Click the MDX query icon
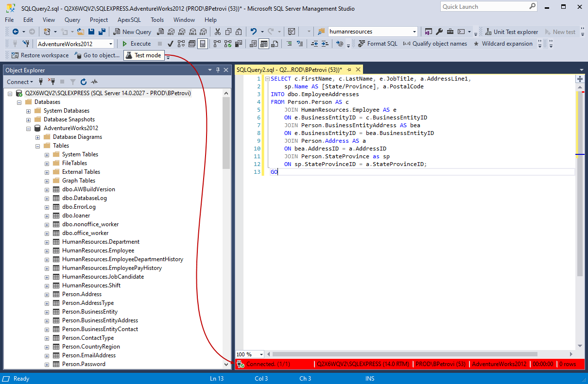588x384 pixels. click(171, 32)
